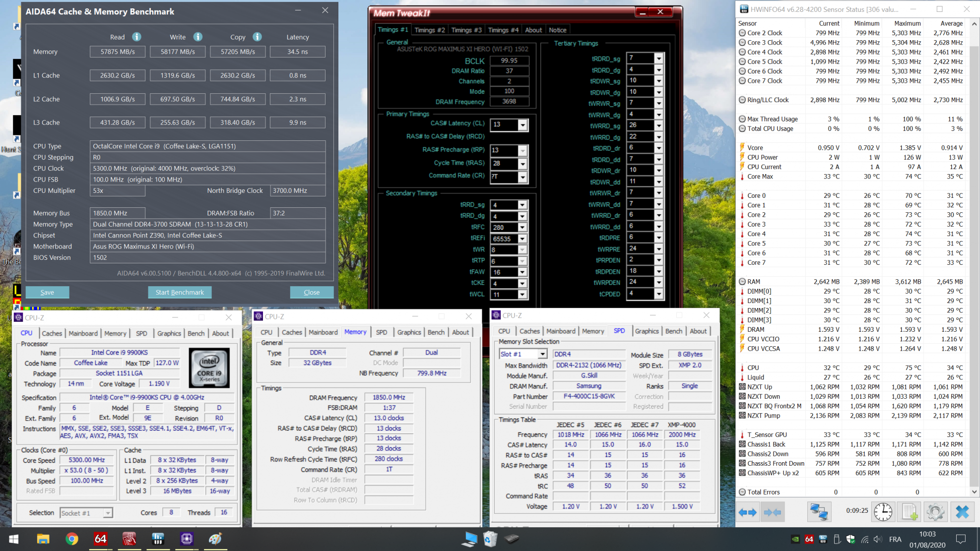Open Cycle Time (tRAS) dropdown
Screen dimensions: 980x551
point(523,164)
